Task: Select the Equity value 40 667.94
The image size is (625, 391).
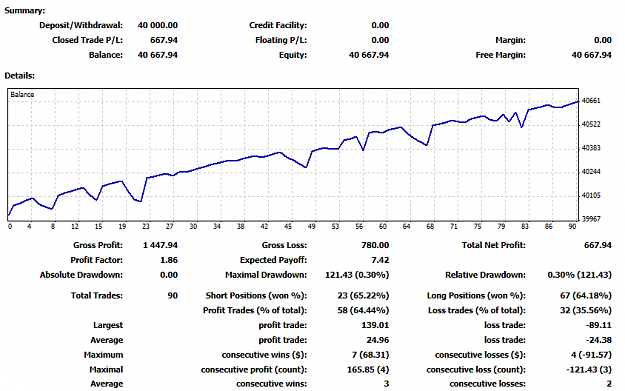Action: point(369,55)
